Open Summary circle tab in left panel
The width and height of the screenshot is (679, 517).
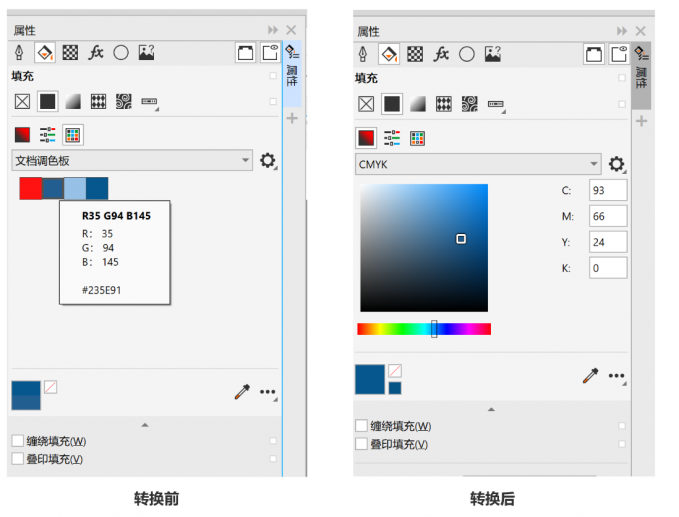pos(121,53)
